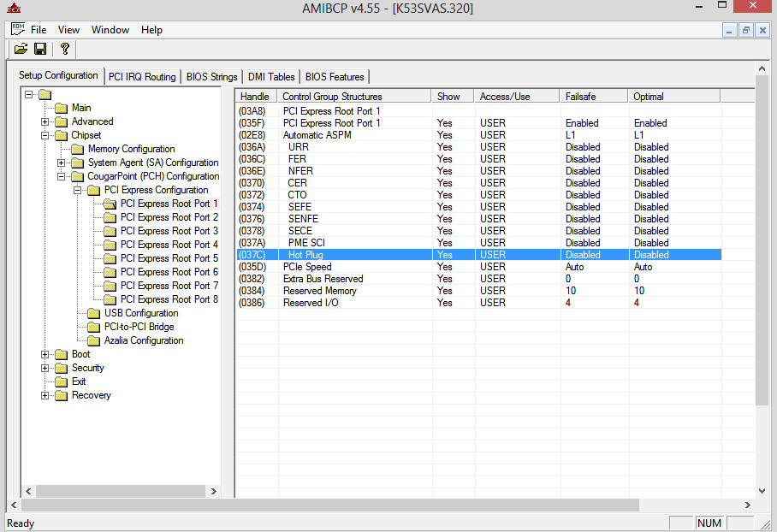Click the Exit folder icon

click(62, 382)
